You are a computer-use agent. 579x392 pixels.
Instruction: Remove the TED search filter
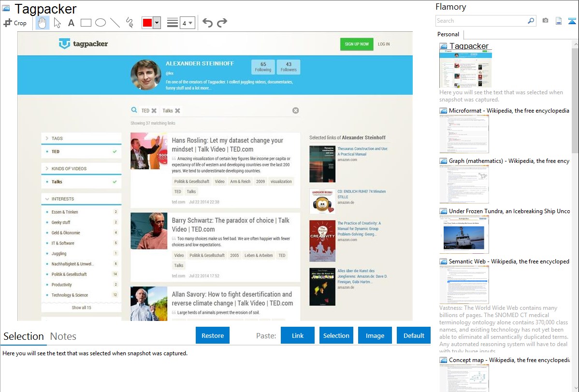tap(154, 111)
